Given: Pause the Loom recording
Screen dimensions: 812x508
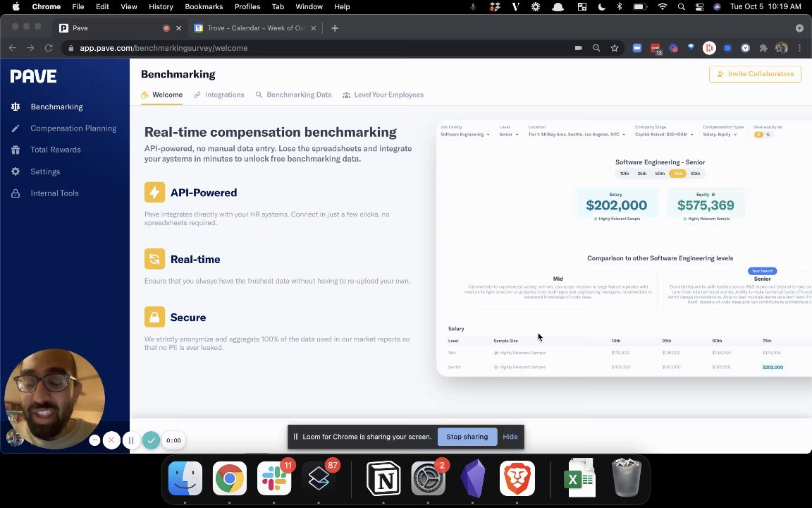Looking at the screenshot, I should (x=131, y=440).
